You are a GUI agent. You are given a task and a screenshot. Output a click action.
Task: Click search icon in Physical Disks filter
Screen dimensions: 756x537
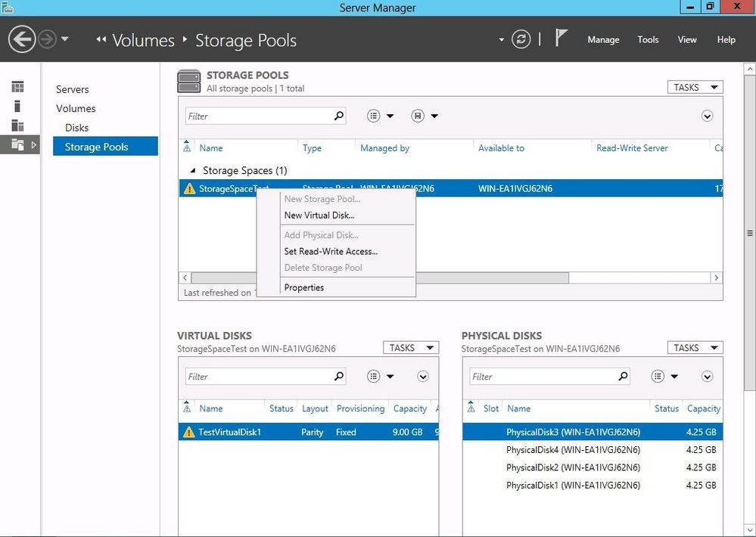pyautogui.click(x=623, y=376)
